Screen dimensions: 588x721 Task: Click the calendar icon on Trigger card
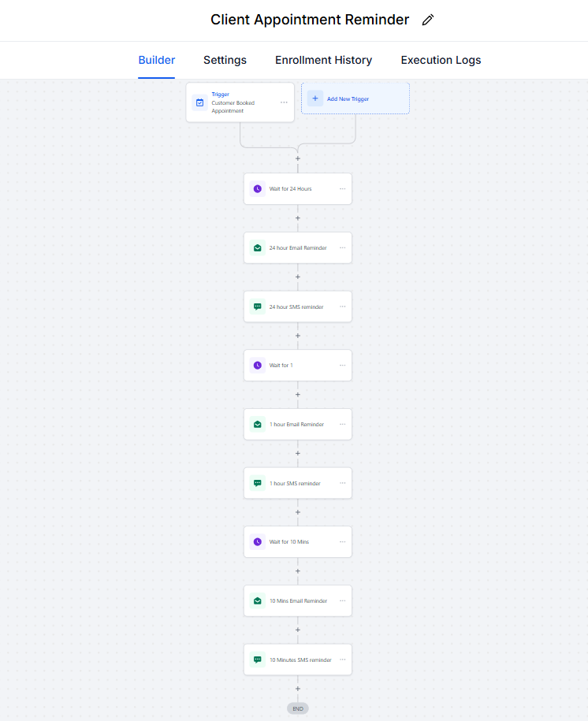pos(199,102)
